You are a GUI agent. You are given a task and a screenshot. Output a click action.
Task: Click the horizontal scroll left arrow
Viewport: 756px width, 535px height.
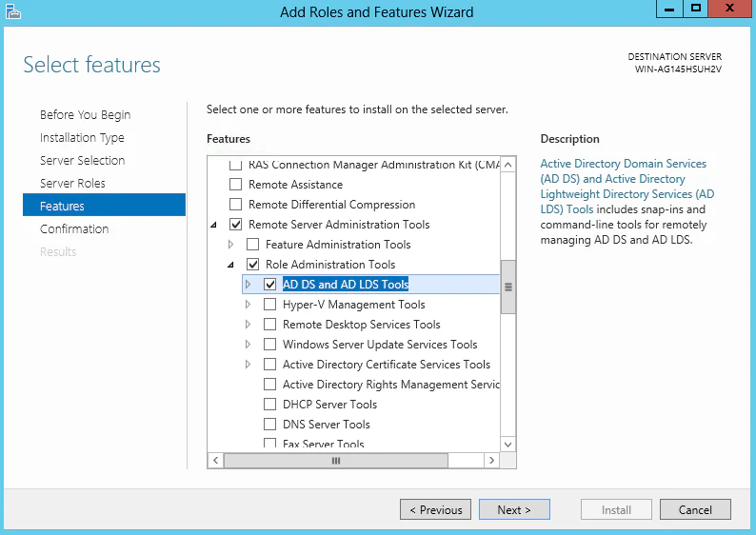[215, 461]
